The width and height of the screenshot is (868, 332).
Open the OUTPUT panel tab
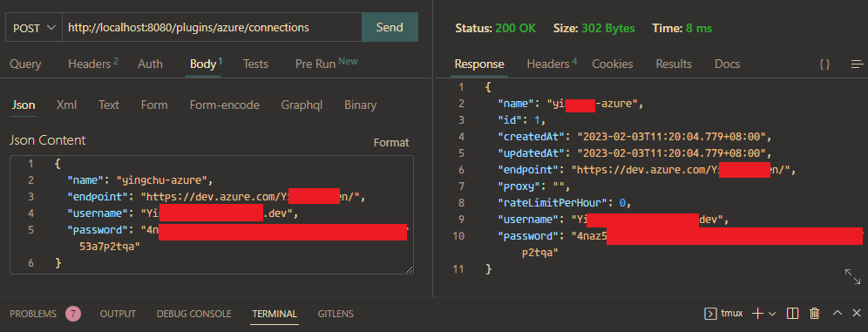[x=118, y=314]
